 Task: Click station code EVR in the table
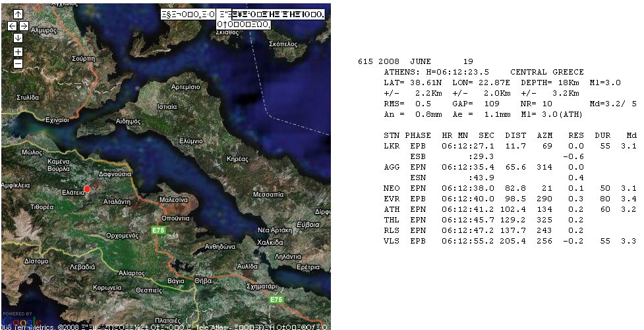(392, 199)
